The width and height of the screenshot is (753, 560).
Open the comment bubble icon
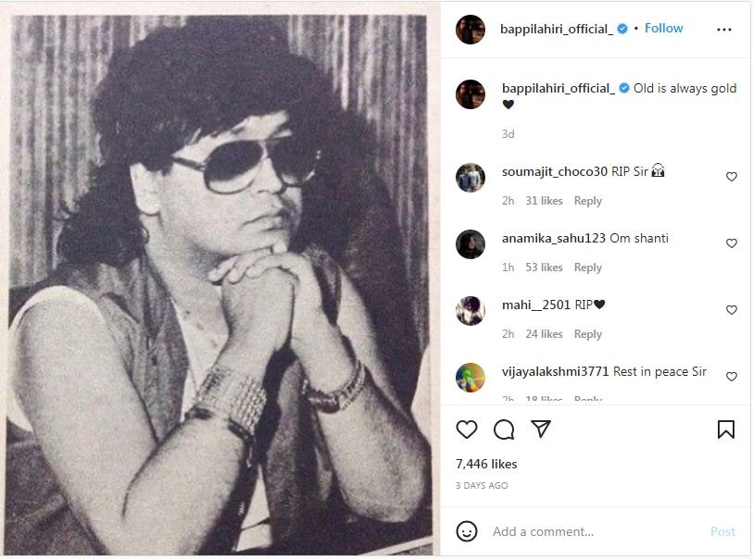coord(504,429)
